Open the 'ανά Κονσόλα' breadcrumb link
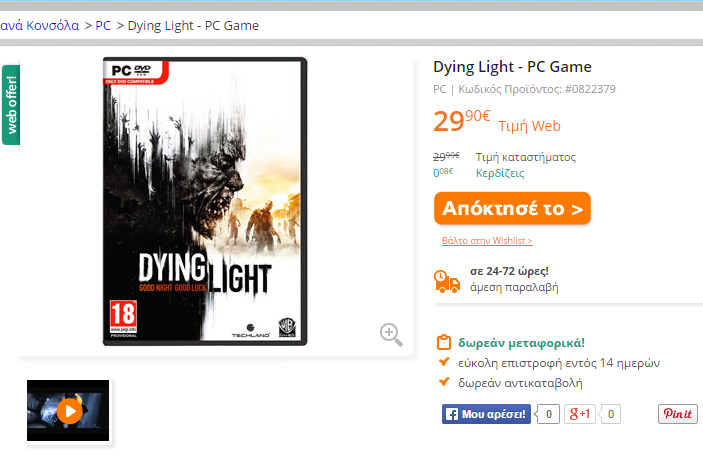This screenshot has height=462, width=703. [39, 26]
